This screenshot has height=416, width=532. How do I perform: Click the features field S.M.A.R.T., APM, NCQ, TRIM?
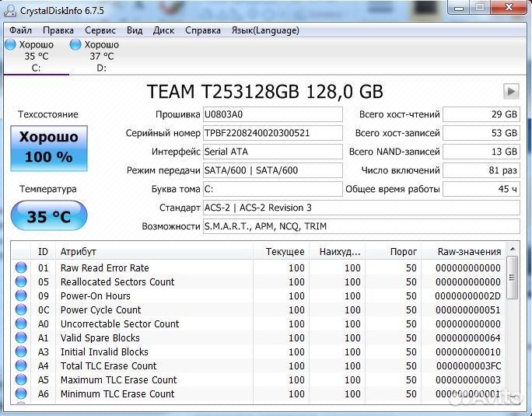(362, 226)
